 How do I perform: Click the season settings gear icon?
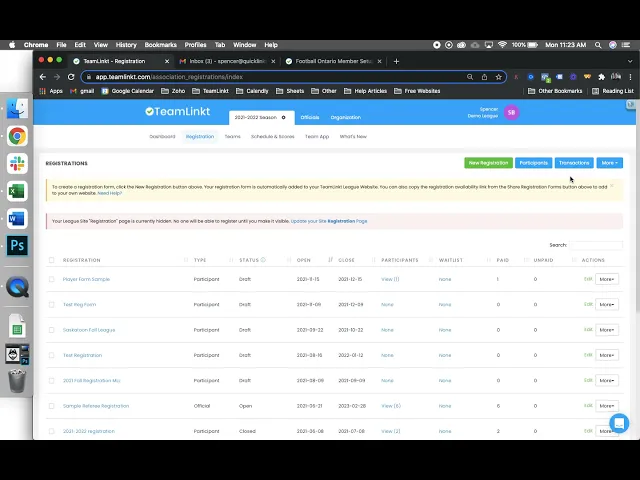click(x=283, y=118)
